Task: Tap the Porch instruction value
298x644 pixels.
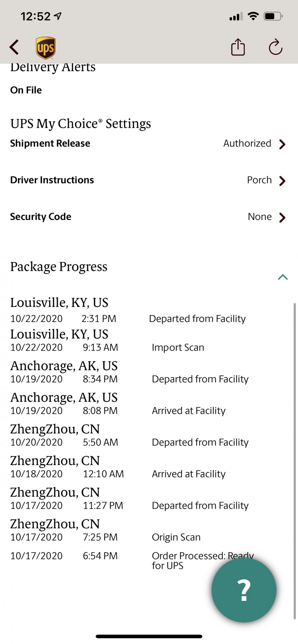Action: click(259, 180)
